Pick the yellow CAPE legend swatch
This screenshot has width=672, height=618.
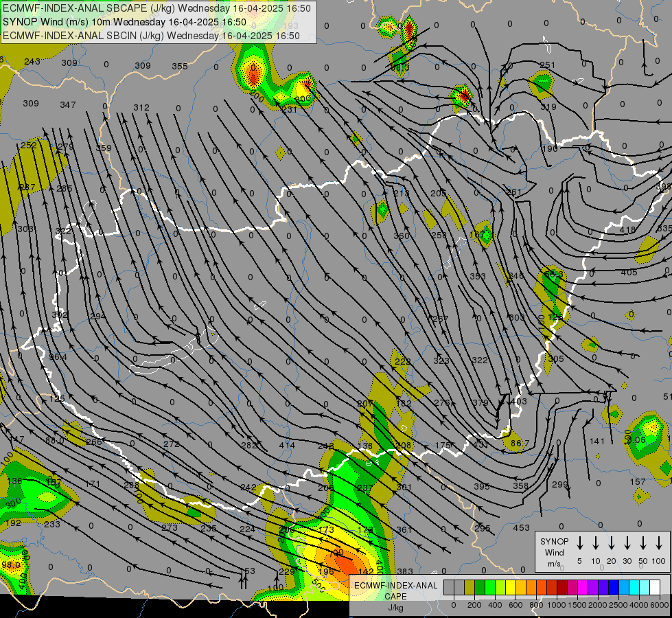click(511, 587)
